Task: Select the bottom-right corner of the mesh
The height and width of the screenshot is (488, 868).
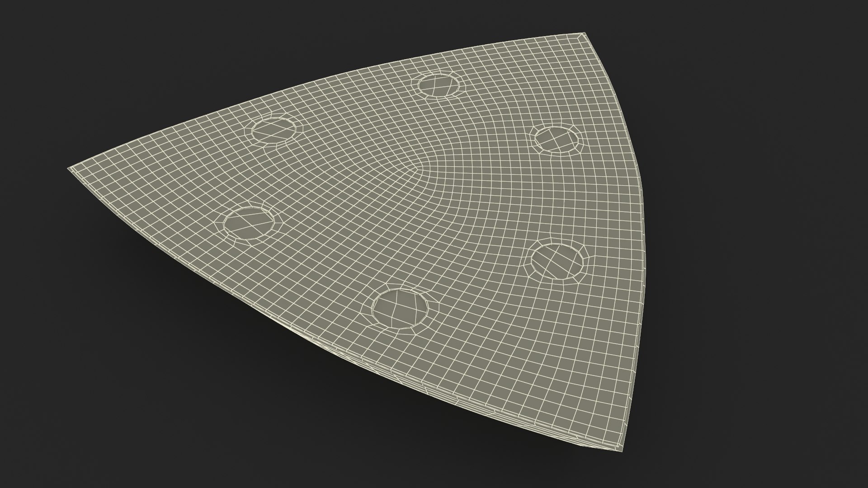Action: [623, 451]
